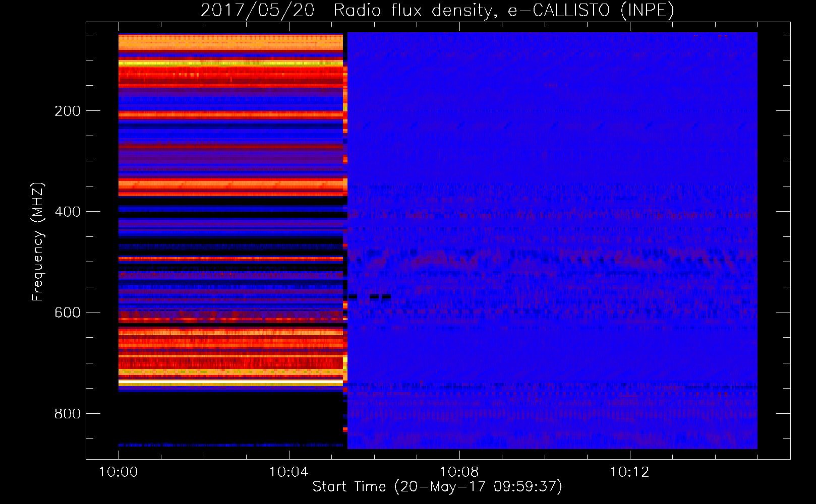Click the 10:00 time tick label
Viewport: 816px width, 504px height.
click(119, 472)
